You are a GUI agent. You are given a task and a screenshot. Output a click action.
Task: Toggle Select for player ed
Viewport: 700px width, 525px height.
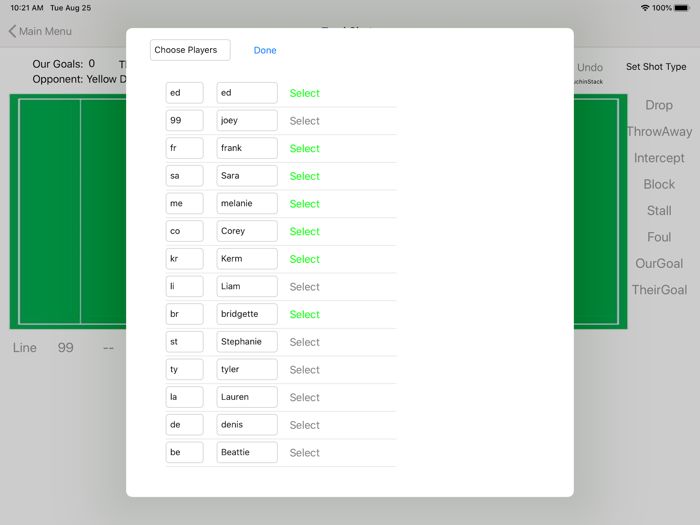point(304,93)
